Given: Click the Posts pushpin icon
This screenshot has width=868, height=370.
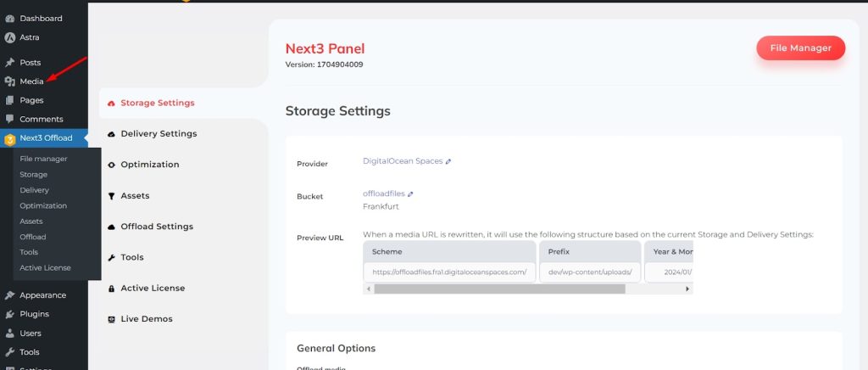Looking at the screenshot, I should pos(9,63).
